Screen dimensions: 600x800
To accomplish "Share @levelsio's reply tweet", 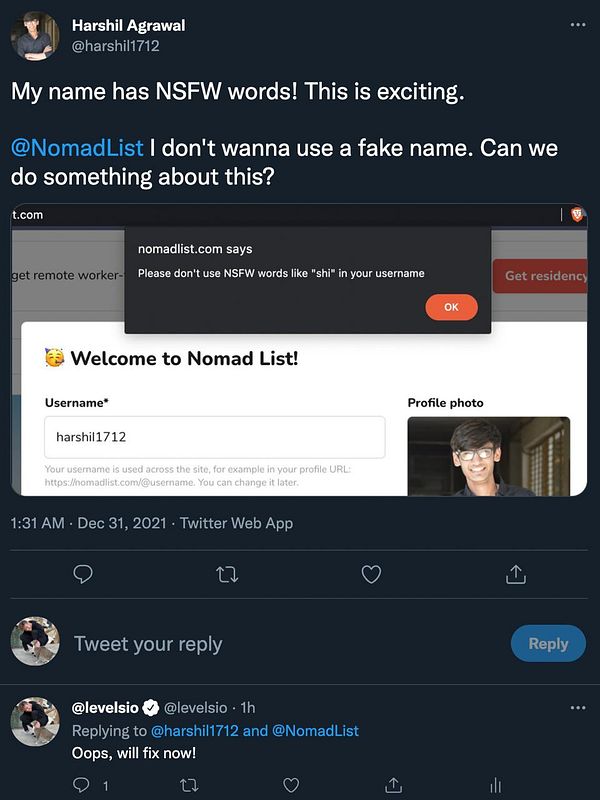I will [394, 785].
